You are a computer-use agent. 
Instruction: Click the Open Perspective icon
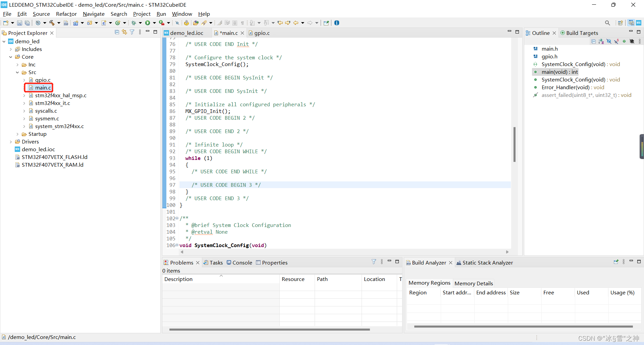tap(621, 23)
